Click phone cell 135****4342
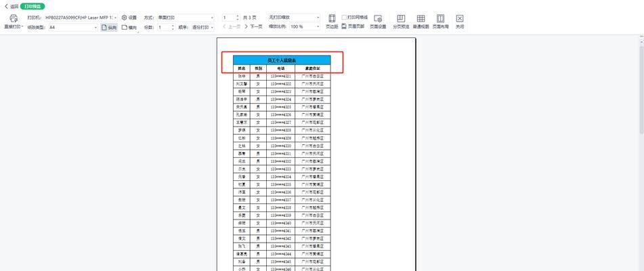This screenshot has width=644, height=271. (280, 238)
